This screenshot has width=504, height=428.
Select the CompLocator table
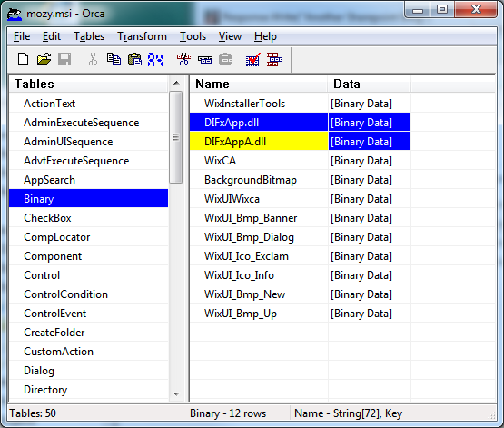pos(88,237)
